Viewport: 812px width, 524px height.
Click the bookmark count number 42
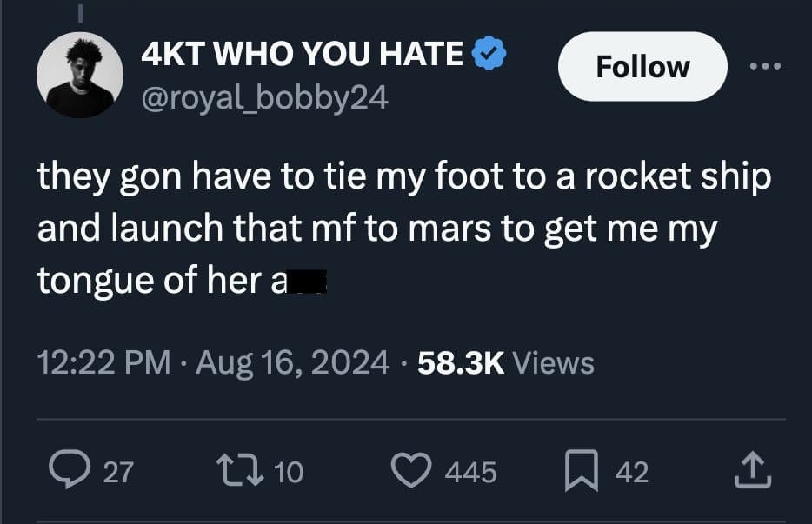[x=632, y=472]
